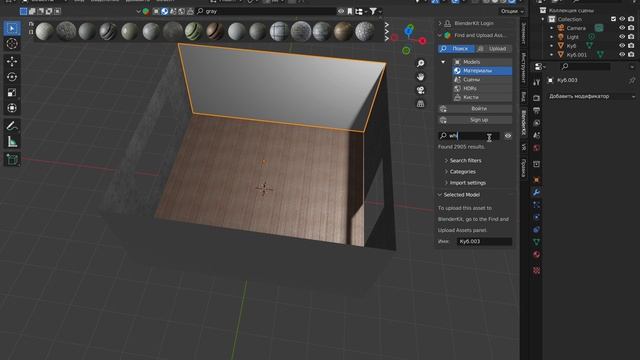This screenshot has width=640, height=360.
Task: Disable Camera in renders toggle
Action: click(631, 28)
